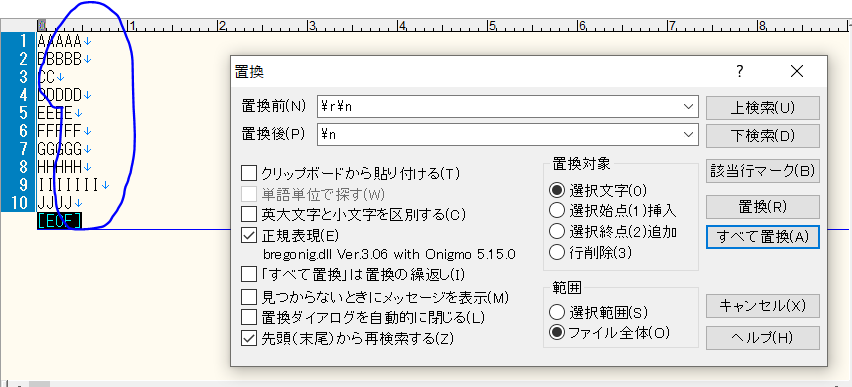This screenshot has height=387, width=852.
Task: Uncheck 先頭(末尾)から再検索する(Z)
Action: [249, 338]
